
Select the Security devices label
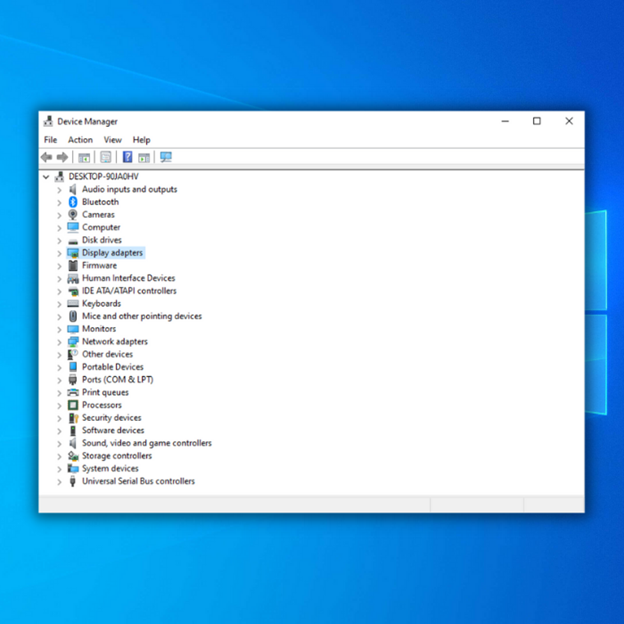click(x=112, y=417)
